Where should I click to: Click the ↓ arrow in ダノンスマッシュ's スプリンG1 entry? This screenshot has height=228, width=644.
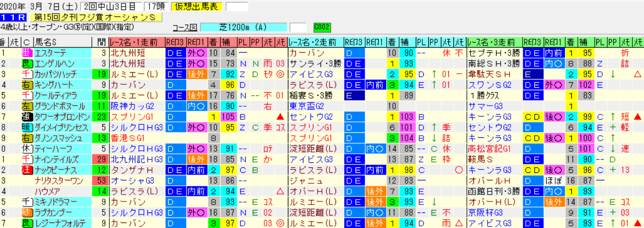point(434,138)
